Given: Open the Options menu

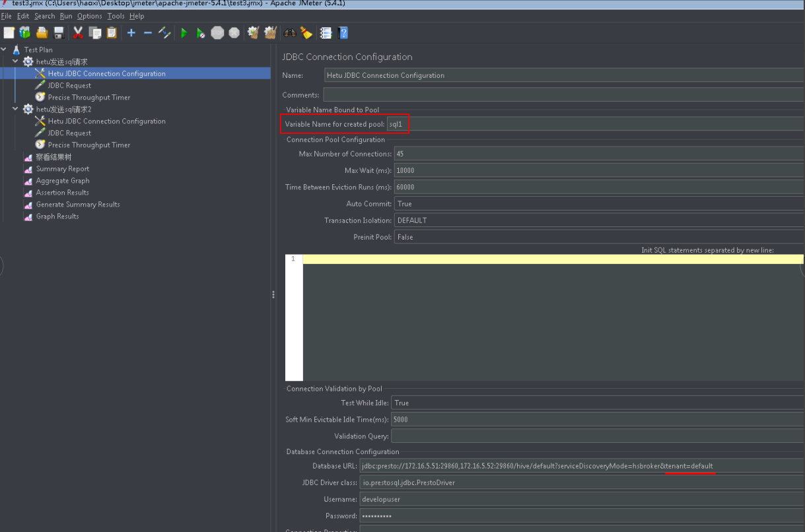Looking at the screenshot, I should 90,16.
